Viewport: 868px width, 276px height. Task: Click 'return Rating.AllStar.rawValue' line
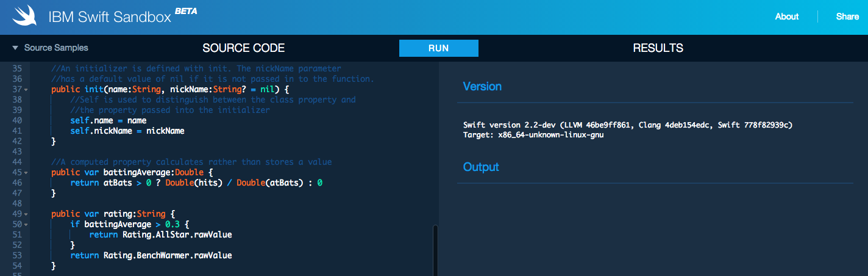click(x=161, y=234)
